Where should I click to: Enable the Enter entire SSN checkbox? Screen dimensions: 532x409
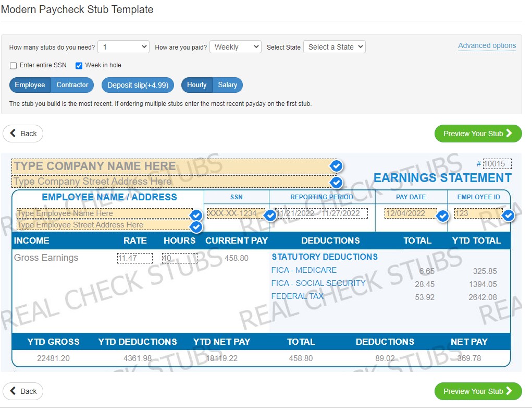click(14, 66)
